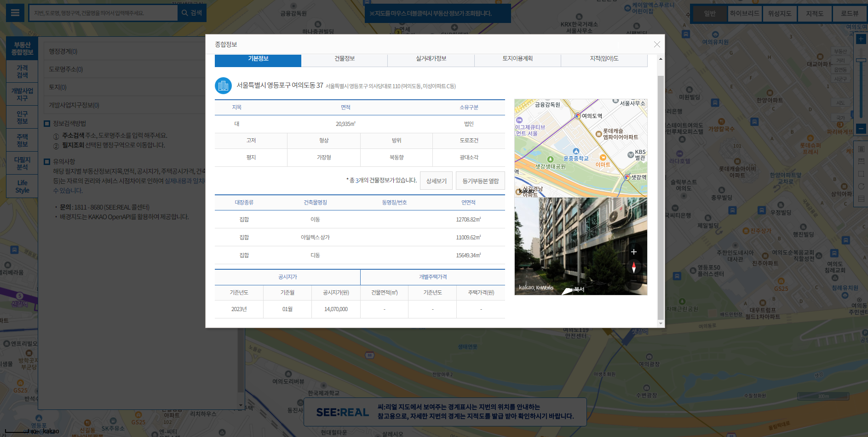Click the 등기부등본 열람 button

[481, 181]
